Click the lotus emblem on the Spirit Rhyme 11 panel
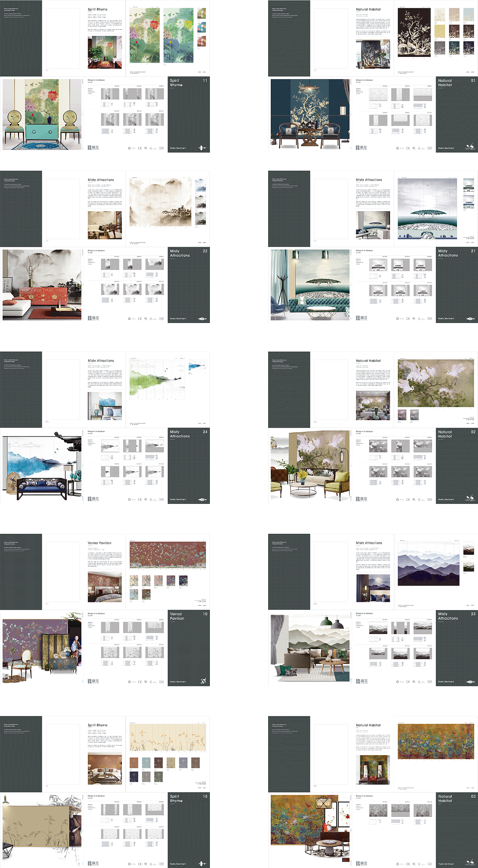The height and width of the screenshot is (868, 478). point(202,148)
